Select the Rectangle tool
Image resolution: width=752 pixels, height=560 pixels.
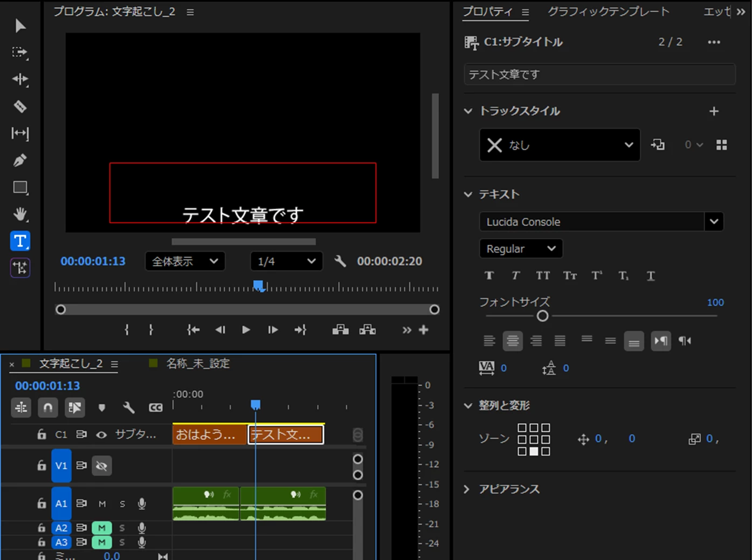20,188
